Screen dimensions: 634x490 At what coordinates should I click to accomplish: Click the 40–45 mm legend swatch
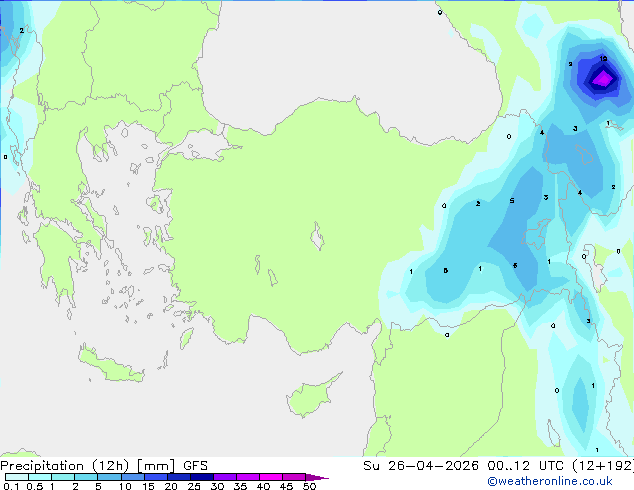pos(271,477)
